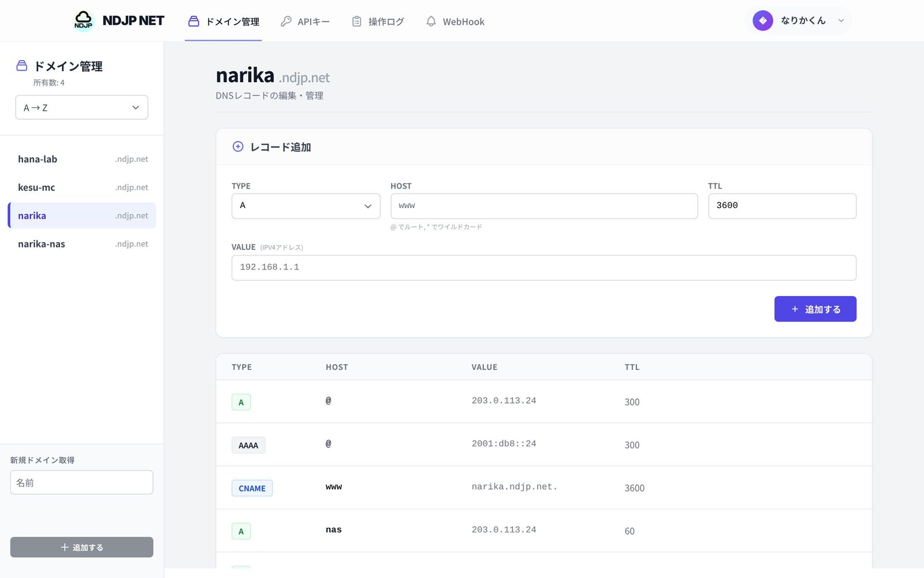The width and height of the screenshot is (924, 578).
Task: Go to the WebHook tab
Action: (455, 21)
